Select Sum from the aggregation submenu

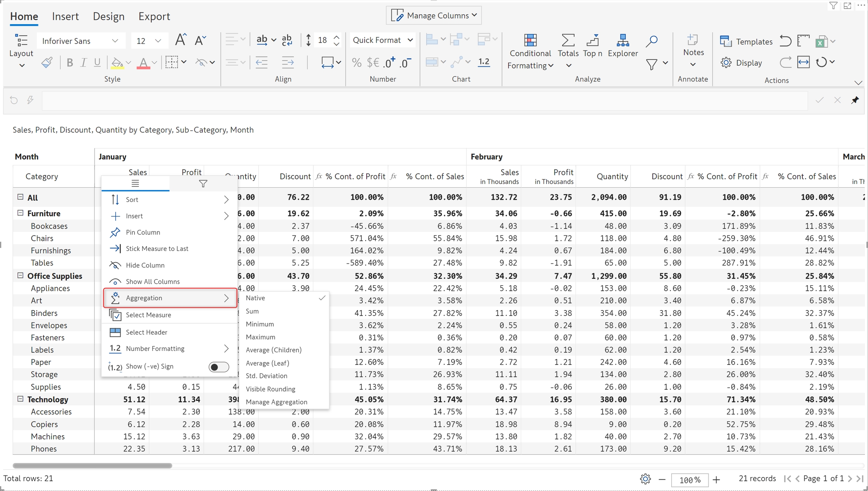point(252,311)
